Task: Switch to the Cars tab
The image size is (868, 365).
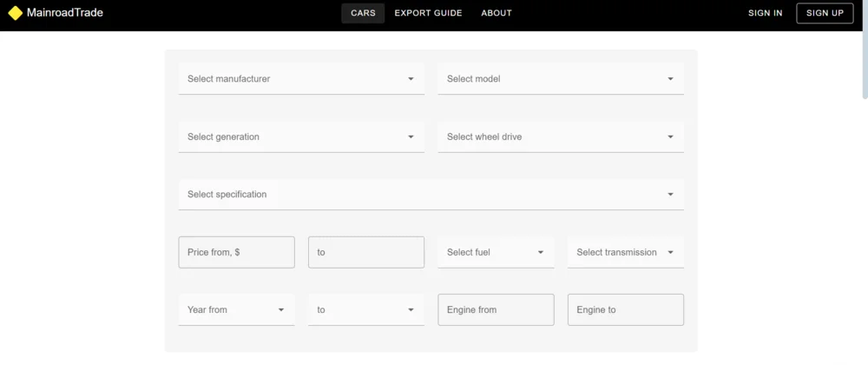Action: pos(363,13)
